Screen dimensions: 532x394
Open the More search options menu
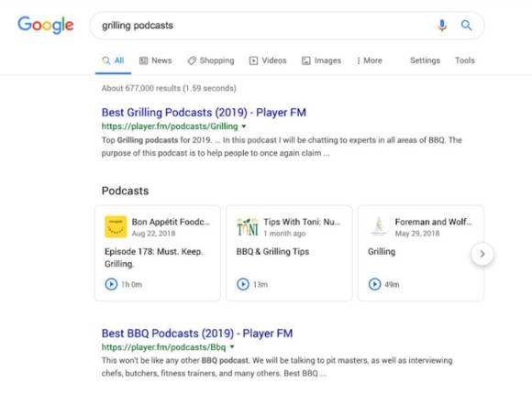click(369, 60)
